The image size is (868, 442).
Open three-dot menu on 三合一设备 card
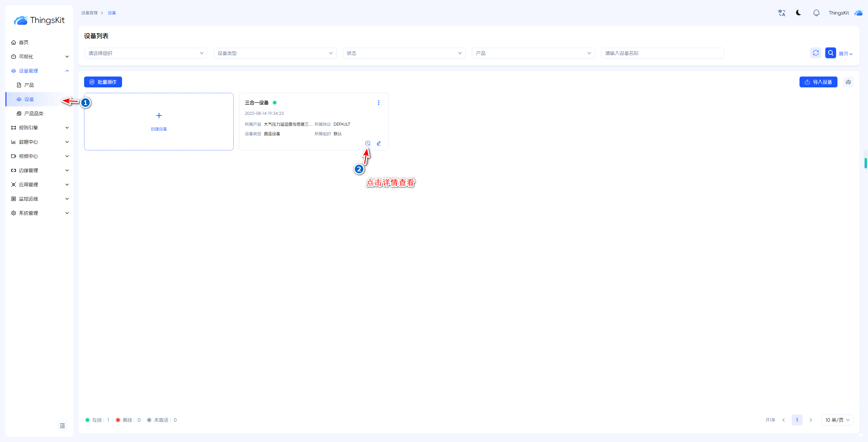(379, 103)
